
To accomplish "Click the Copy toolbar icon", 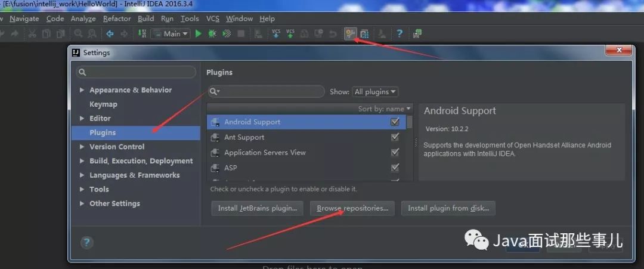I will (47, 33).
